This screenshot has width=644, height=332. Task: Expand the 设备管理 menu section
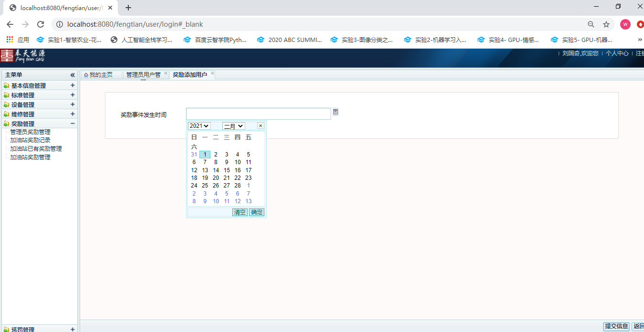click(x=73, y=104)
